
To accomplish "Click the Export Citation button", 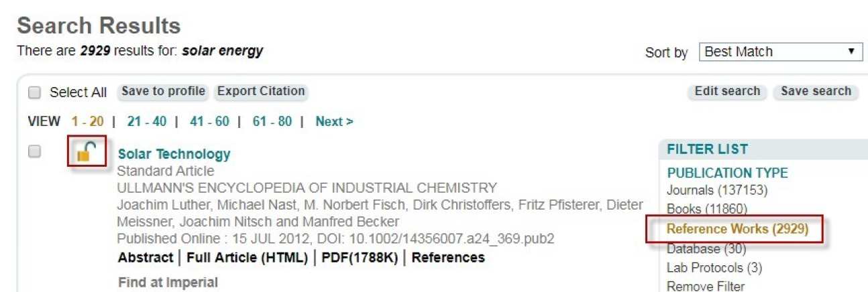I will click(x=261, y=91).
